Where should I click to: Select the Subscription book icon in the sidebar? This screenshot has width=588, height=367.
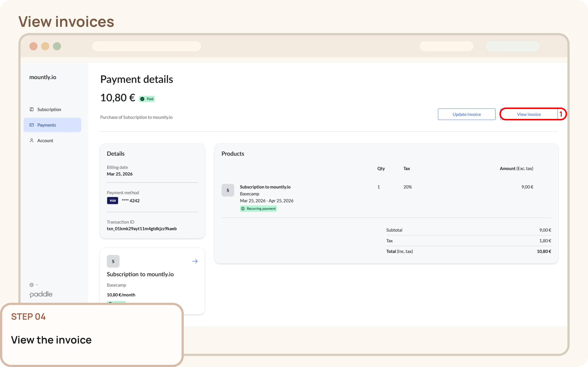coord(32,109)
